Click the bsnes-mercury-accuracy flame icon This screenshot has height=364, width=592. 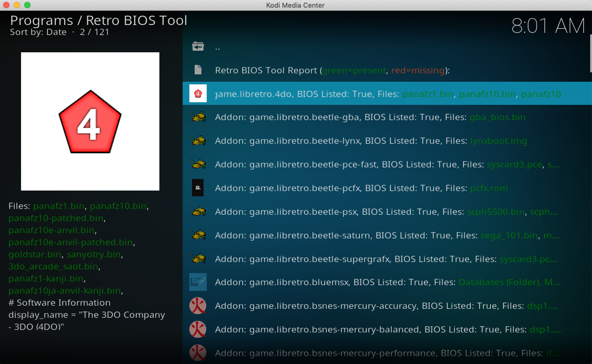[198, 306]
